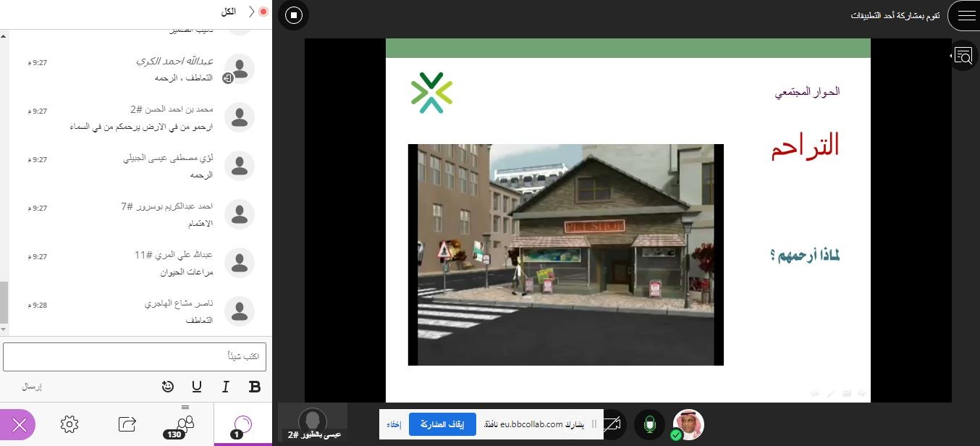The image size is (980, 446).
Task: Toggle bold formatting in chat
Action: [255, 387]
